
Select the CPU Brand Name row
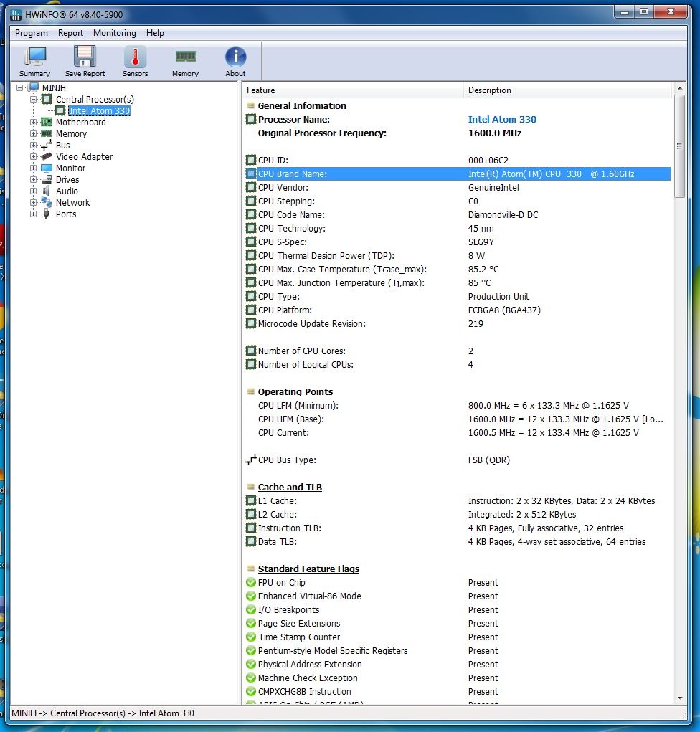[458, 174]
